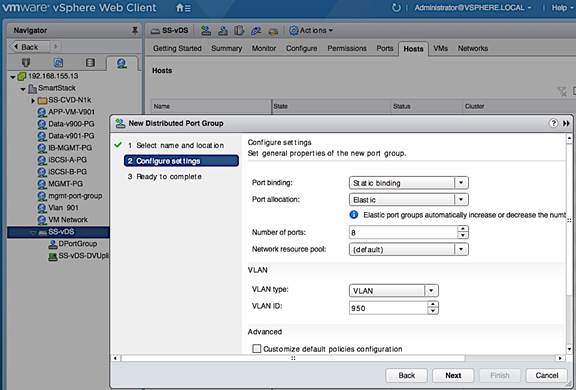Click the info icon beside Elastic description
Screen dimensions: 576x390
click(354, 214)
